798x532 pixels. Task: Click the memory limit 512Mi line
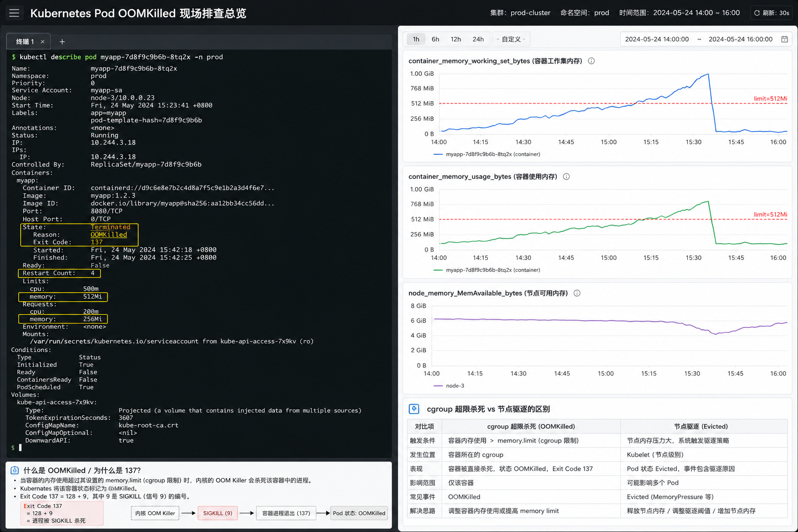63,297
